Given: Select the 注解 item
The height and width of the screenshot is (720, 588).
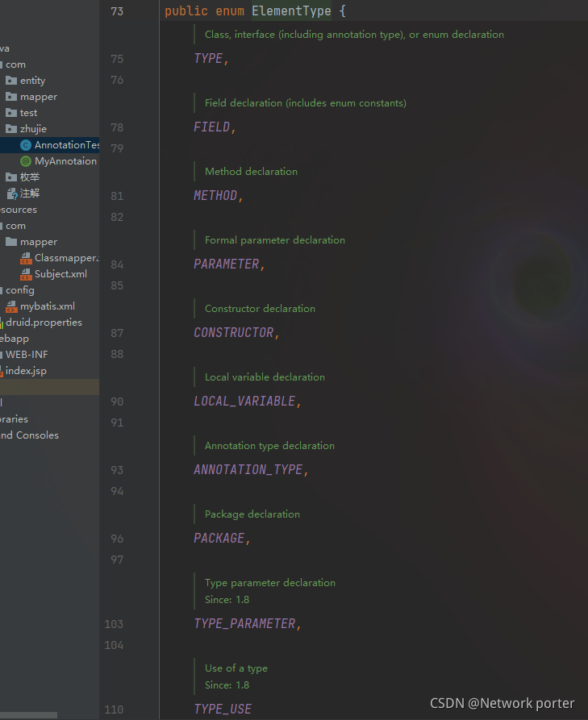Looking at the screenshot, I should 30,194.
